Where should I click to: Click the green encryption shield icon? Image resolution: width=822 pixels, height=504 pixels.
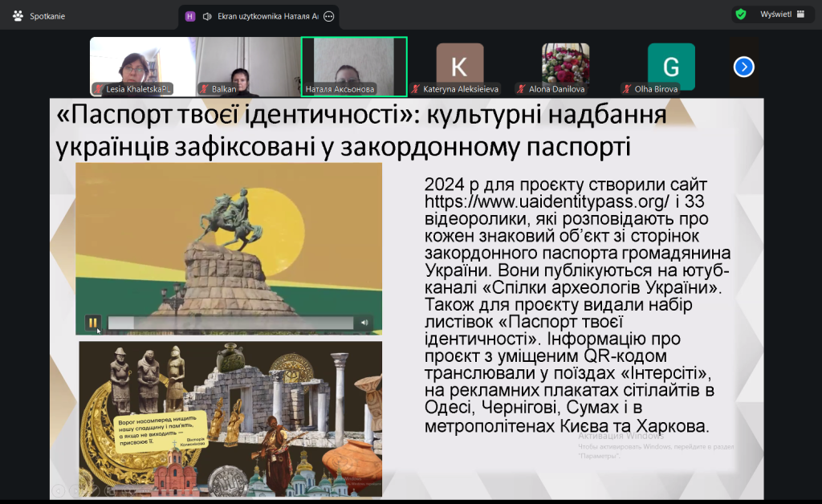741,14
